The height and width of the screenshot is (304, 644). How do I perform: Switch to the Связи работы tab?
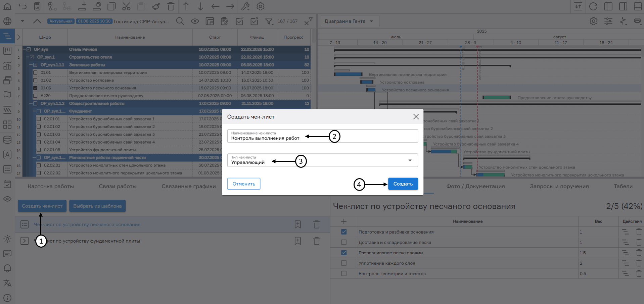click(118, 186)
